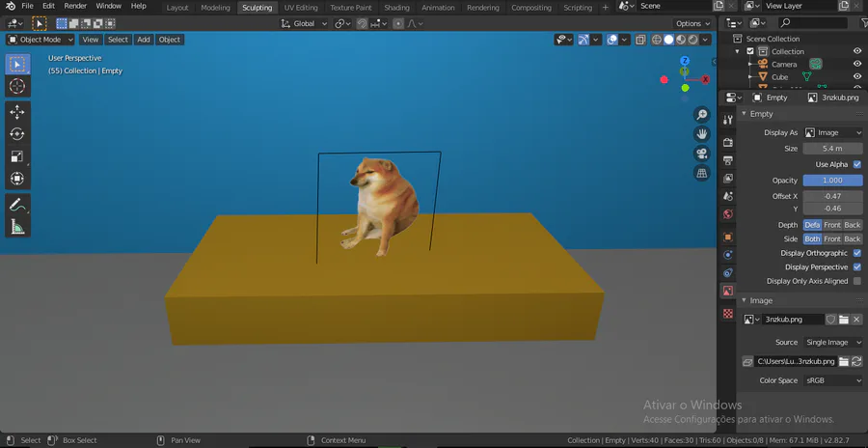Click the viewport zoom magnifier icon

702,115
